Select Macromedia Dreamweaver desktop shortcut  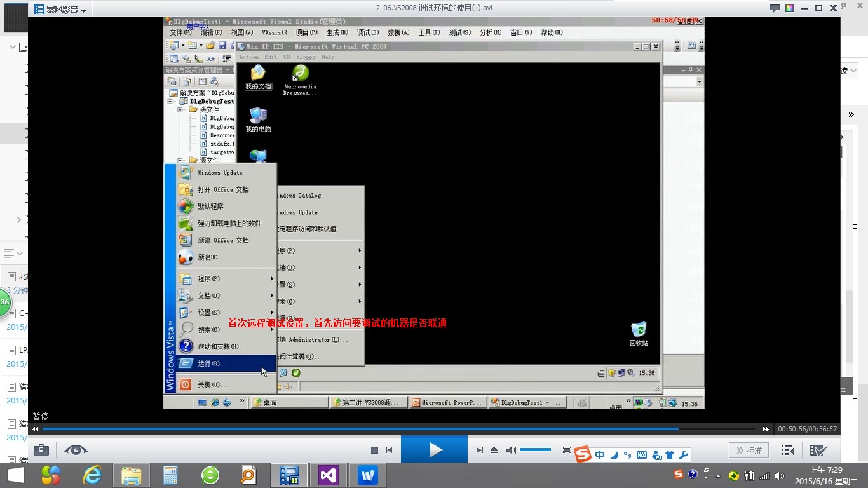point(300,80)
